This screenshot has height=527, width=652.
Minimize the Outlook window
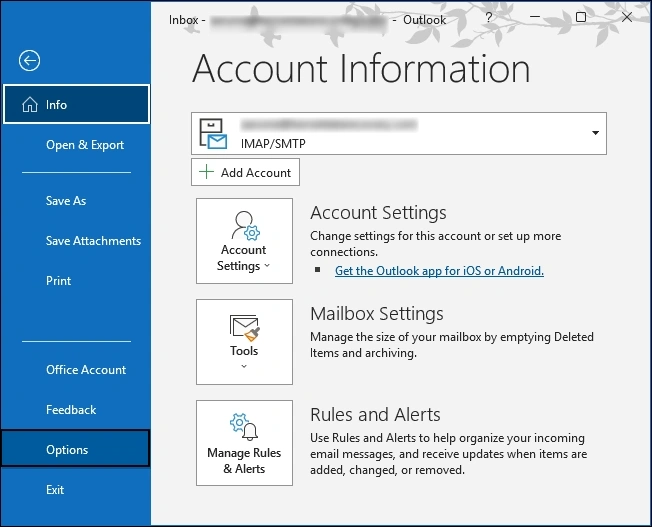pyautogui.click(x=535, y=17)
